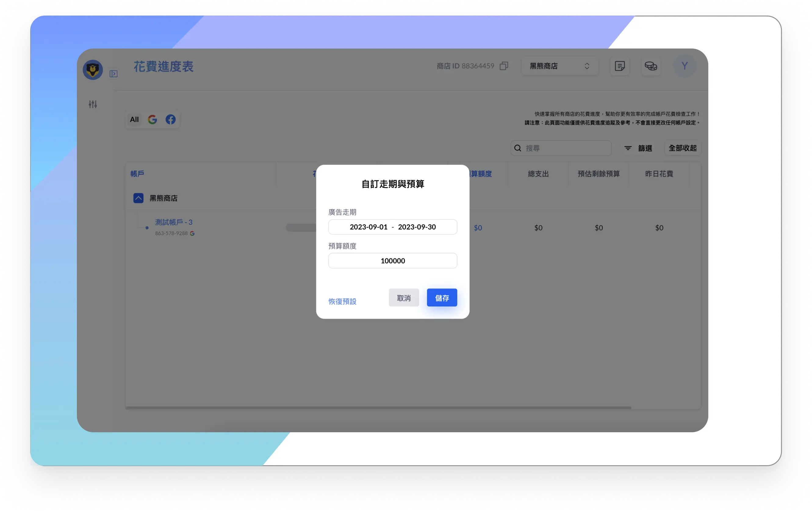Open the sliders settings sidebar icon
The width and height of the screenshot is (812, 511).
tap(93, 104)
